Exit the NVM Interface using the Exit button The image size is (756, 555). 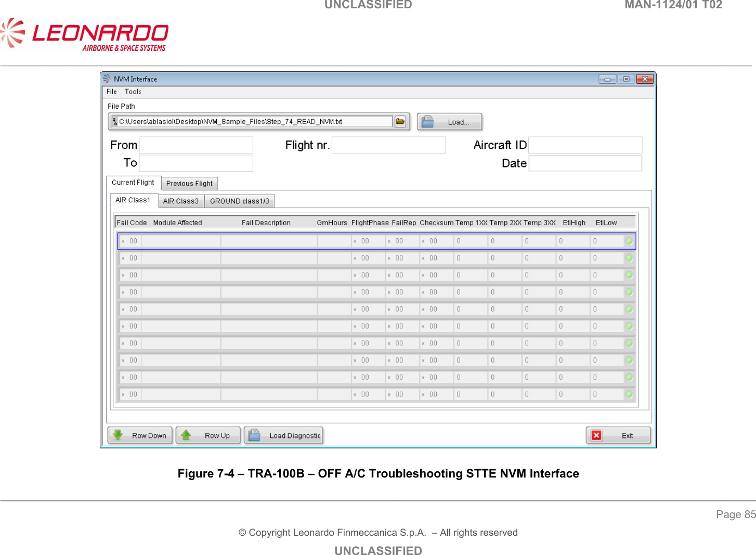[618, 435]
